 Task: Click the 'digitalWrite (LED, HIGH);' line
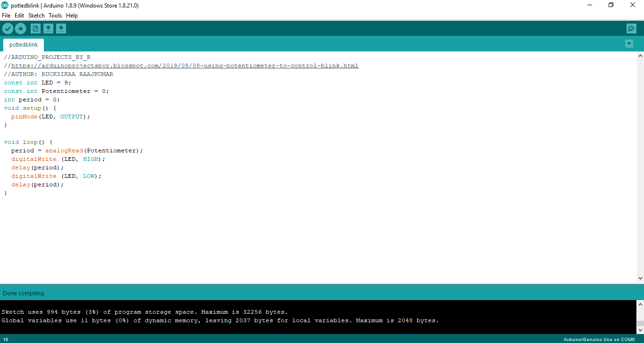click(x=59, y=159)
